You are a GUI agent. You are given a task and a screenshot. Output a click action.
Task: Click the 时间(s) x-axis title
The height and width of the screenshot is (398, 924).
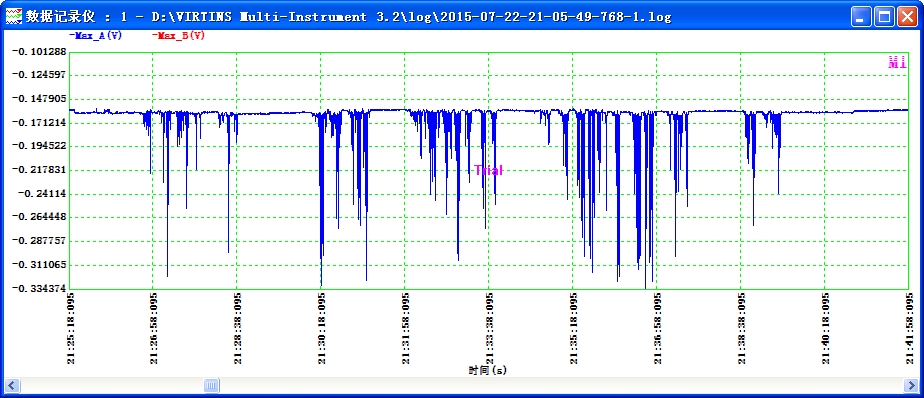pyautogui.click(x=487, y=370)
